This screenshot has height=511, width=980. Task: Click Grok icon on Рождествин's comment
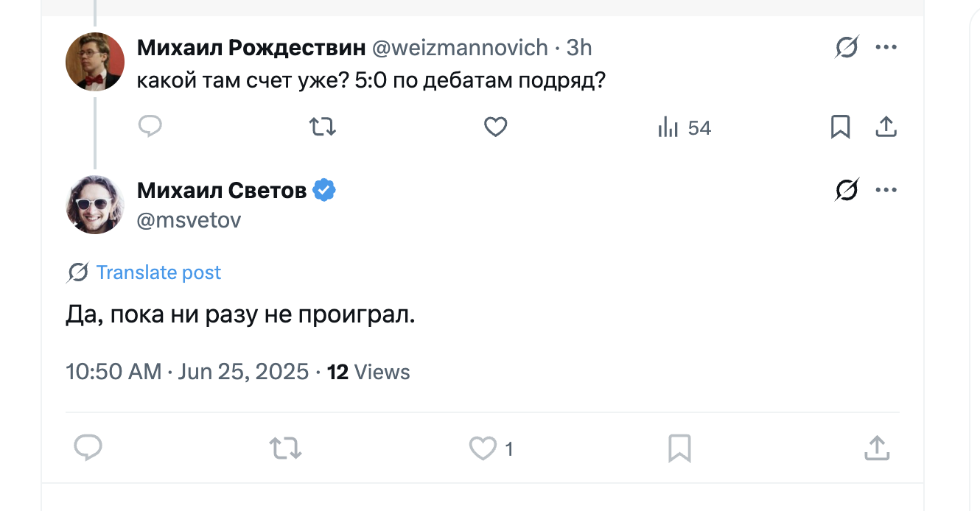tap(847, 48)
